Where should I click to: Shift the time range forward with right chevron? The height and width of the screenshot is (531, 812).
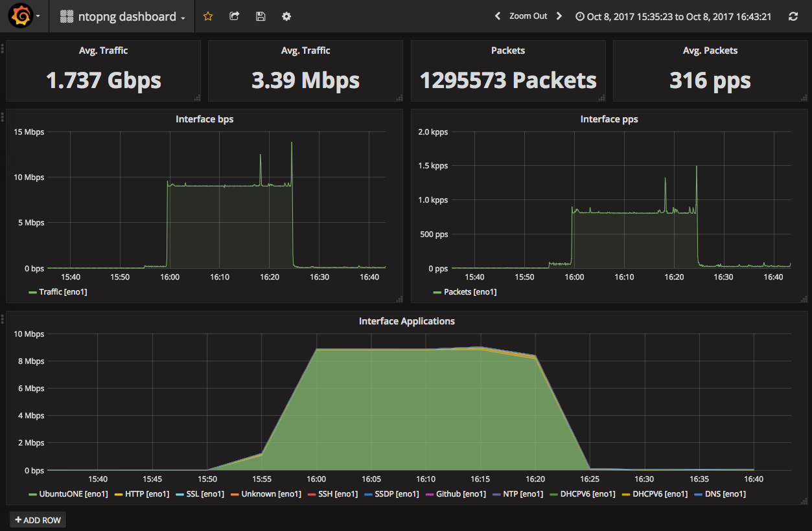(x=559, y=16)
